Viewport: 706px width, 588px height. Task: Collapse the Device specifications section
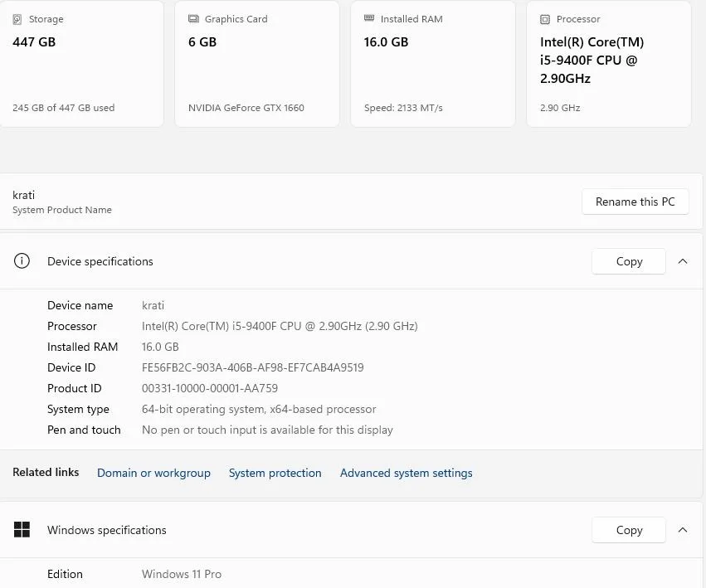pyautogui.click(x=683, y=261)
